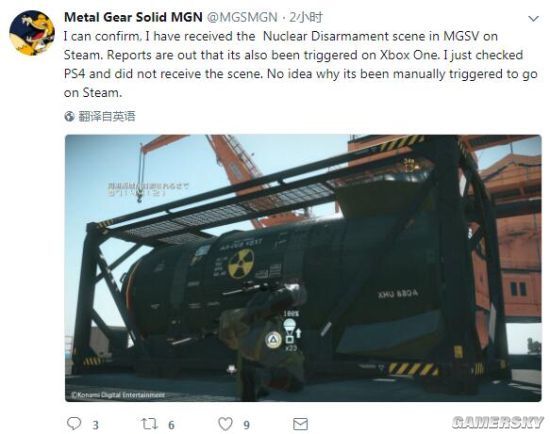Click the like count 9
Screen dimensions: 550x434
[247, 425]
